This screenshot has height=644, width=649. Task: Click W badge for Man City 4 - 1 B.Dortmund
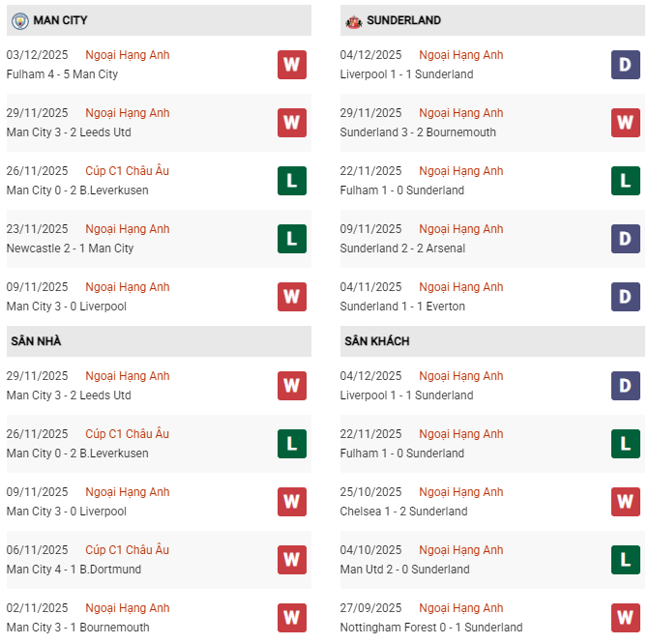[x=291, y=560]
